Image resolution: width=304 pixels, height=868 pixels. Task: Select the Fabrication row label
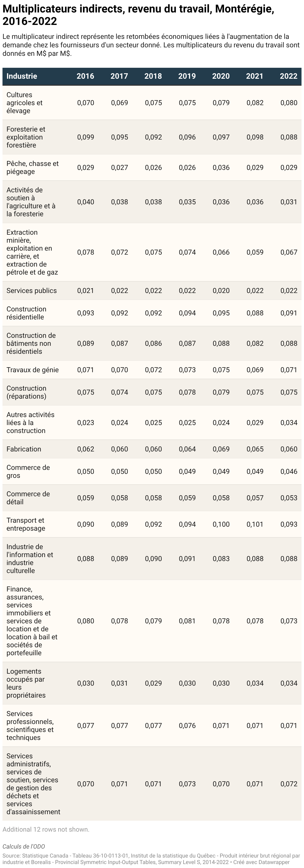(24, 449)
